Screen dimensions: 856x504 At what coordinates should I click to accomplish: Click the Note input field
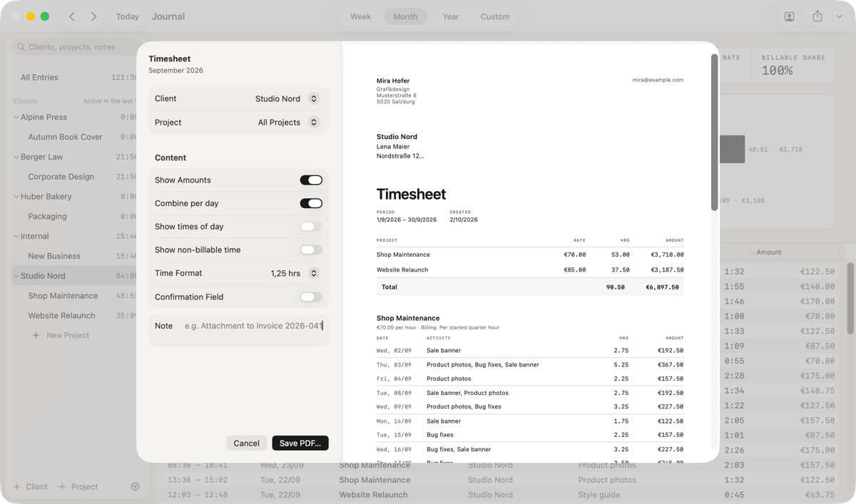click(x=238, y=330)
